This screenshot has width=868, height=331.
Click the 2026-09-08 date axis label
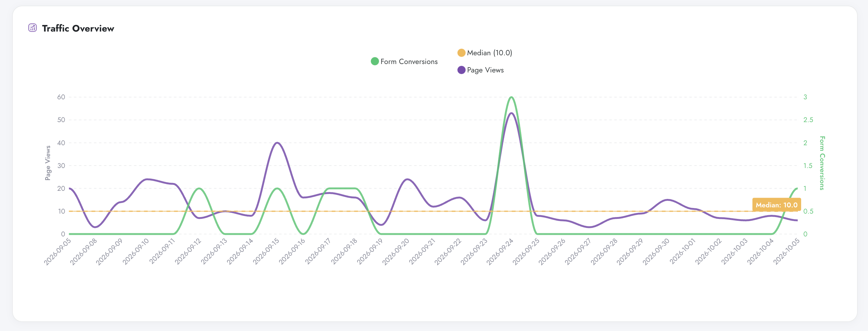pos(83,251)
